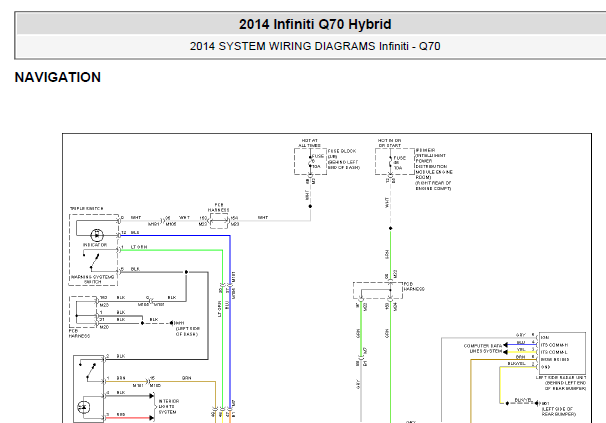Select the "INTERIOR LIGHTS SYSTEM" label
This screenshot has width=606, height=423.
[x=169, y=407]
